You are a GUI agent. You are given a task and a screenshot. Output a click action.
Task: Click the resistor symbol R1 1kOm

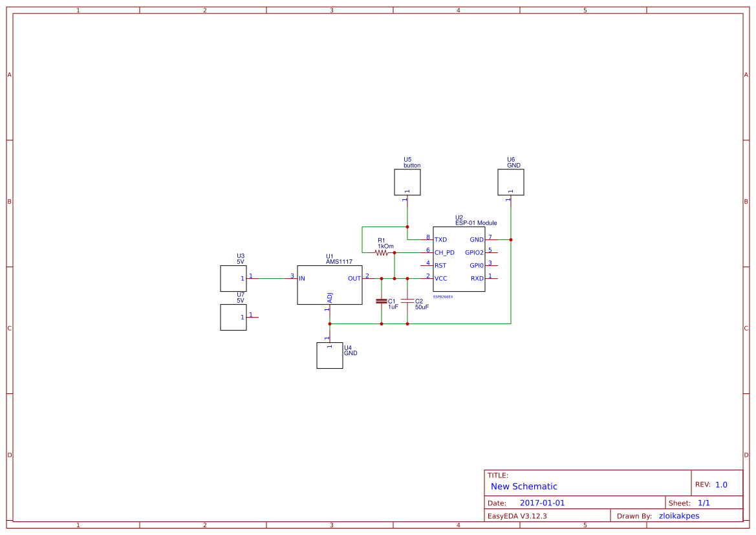tap(382, 252)
